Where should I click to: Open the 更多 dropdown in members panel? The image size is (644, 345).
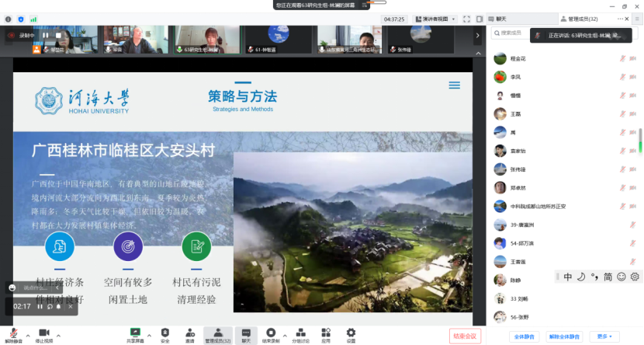[x=603, y=336]
